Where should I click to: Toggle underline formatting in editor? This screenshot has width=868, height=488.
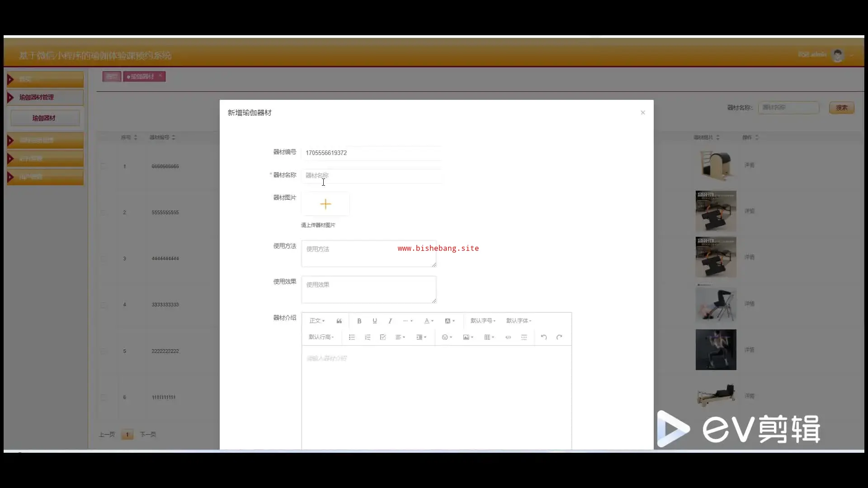point(375,321)
